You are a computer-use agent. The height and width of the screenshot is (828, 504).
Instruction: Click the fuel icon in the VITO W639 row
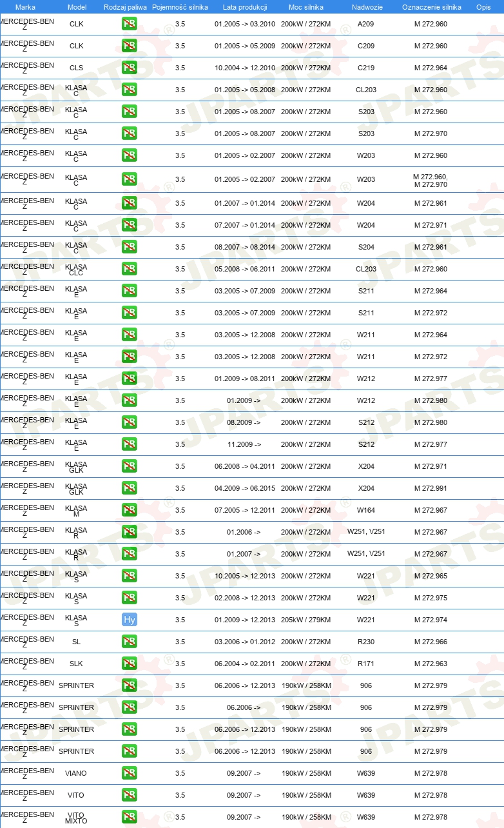[129, 795]
